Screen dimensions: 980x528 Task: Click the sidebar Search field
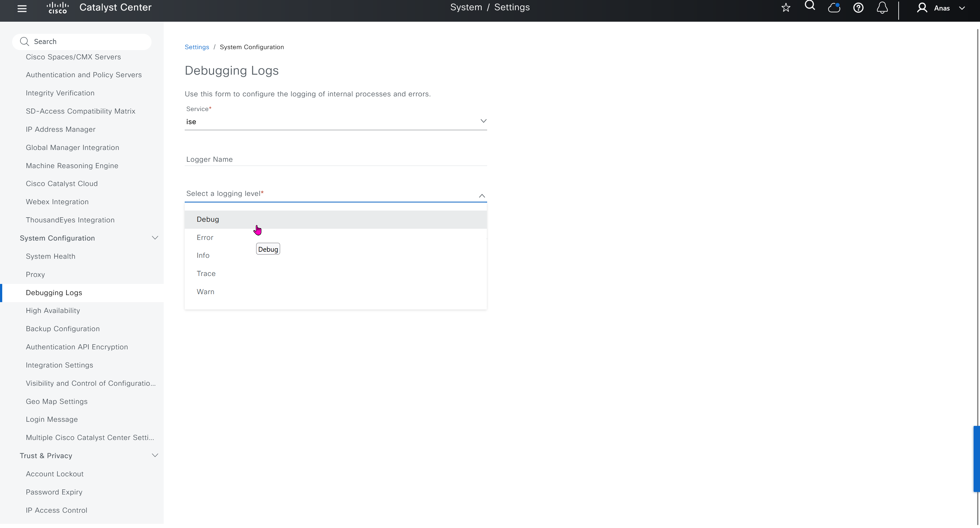pos(87,41)
